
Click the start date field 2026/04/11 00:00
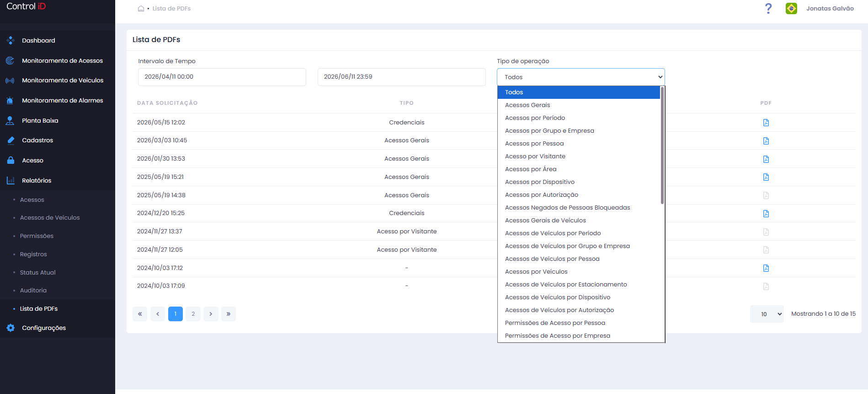(x=222, y=77)
